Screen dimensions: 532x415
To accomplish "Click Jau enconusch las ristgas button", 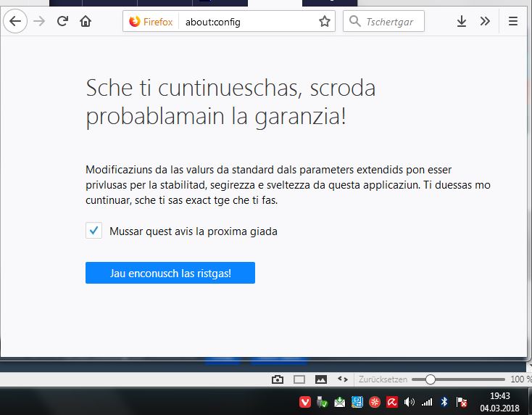I will click(x=170, y=273).
